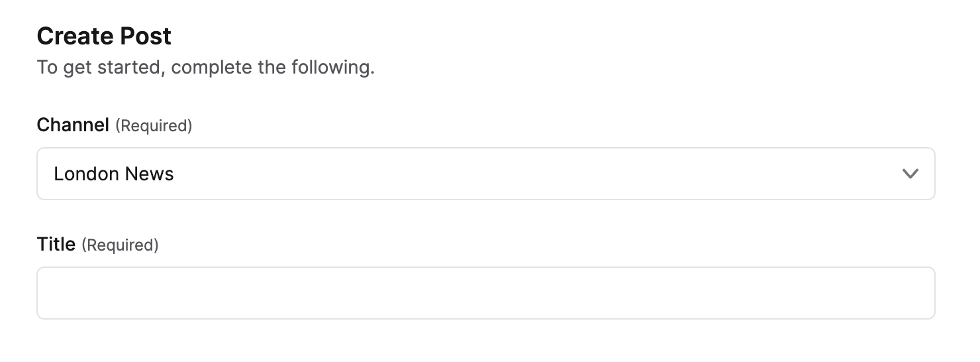Click the London News selected value
Viewport: 980px width, 362px height.
pyautogui.click(x=114, y=174)
